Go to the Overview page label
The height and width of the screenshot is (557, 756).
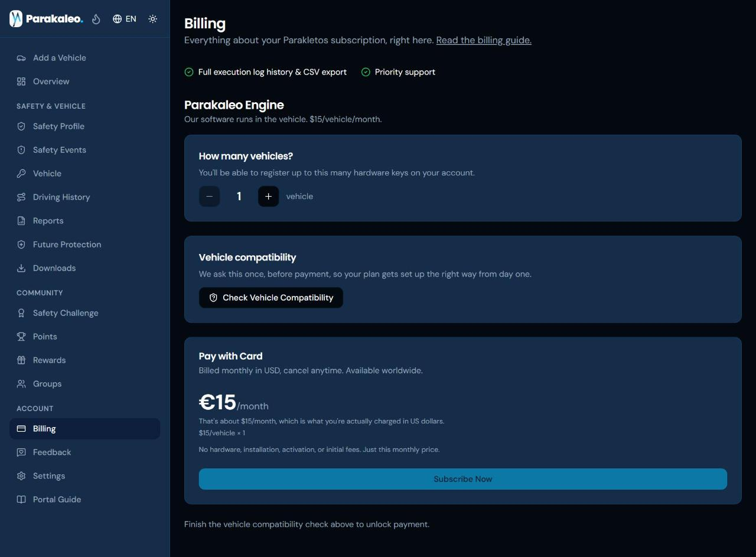[x=51, y=82]
